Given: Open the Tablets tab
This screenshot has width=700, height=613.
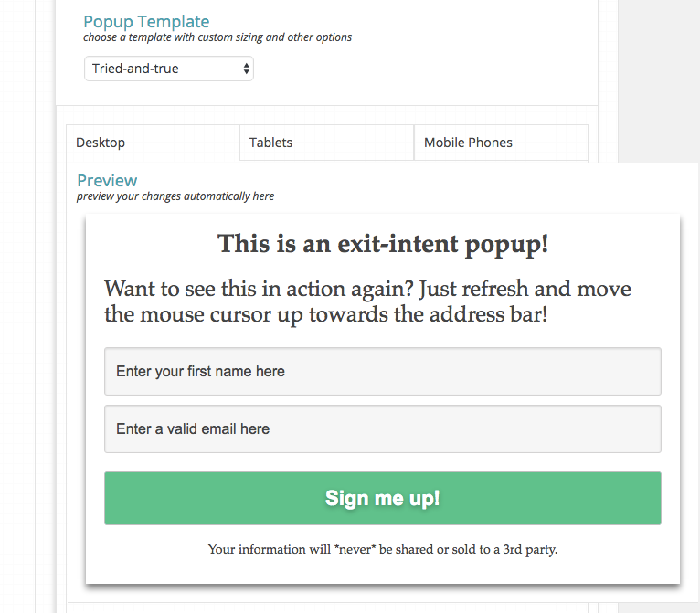Looking at the screenshot, I should click(x=326, y=143).
